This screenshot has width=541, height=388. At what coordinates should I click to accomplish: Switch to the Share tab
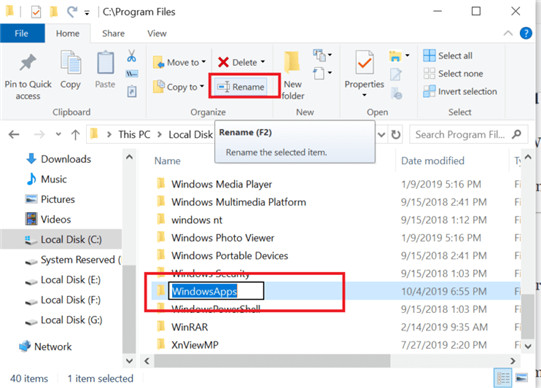(113, 33)
